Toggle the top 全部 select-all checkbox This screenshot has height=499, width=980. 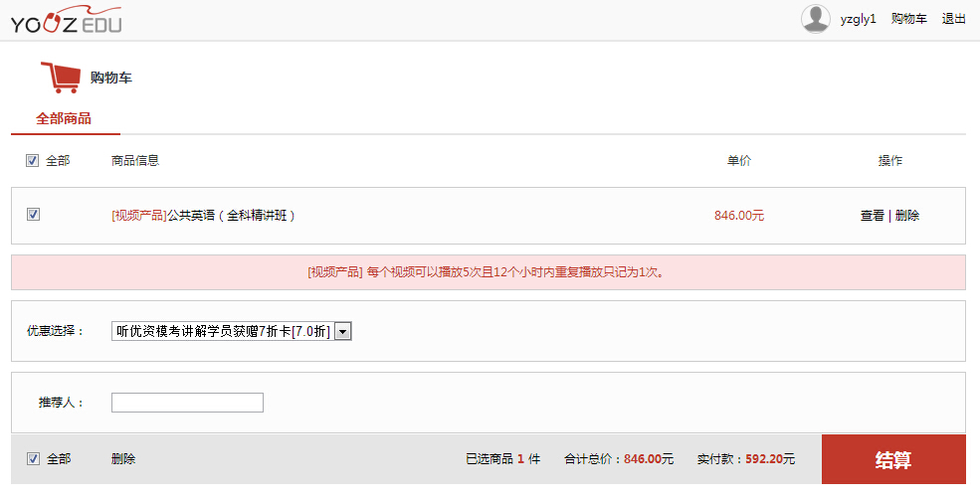point(33,161)
